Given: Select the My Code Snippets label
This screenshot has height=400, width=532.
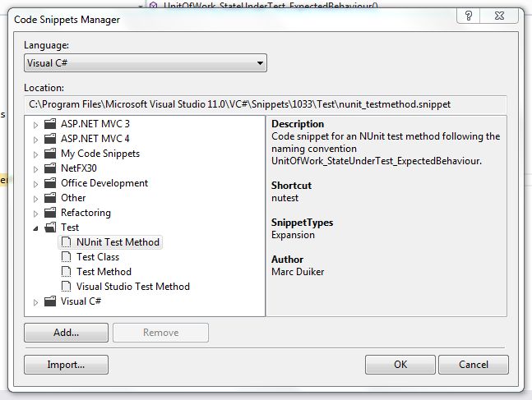Looking at the screenshot, I should click(100, 154).
